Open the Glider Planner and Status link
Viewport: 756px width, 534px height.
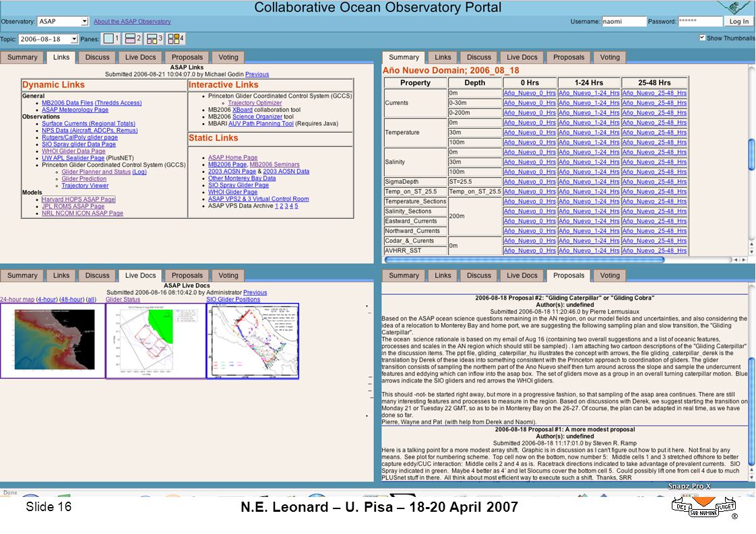(x=96, y=172)
